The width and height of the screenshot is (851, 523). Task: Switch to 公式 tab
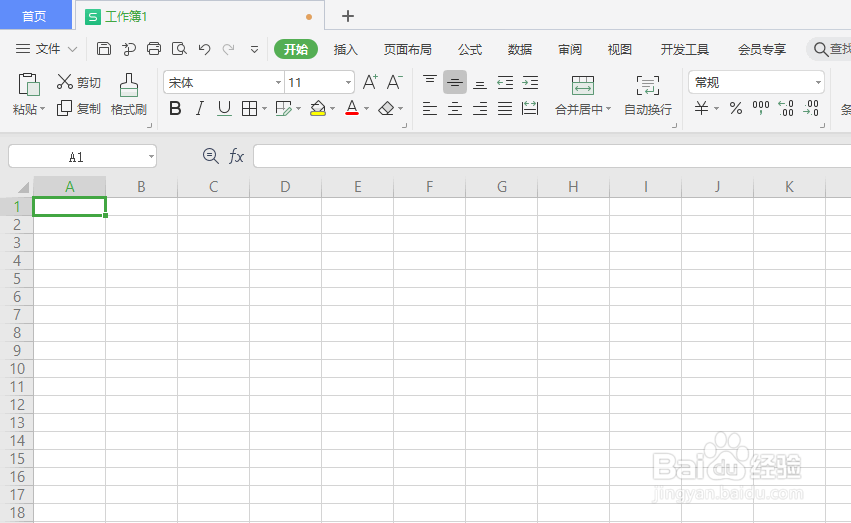470,49
